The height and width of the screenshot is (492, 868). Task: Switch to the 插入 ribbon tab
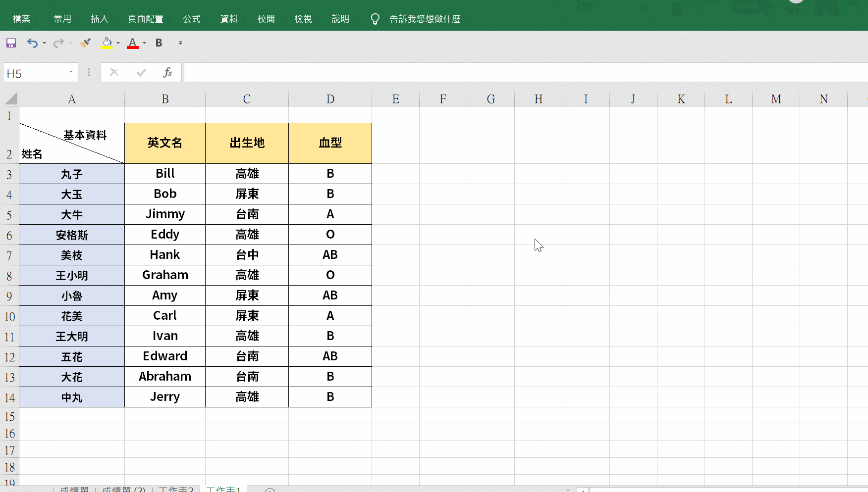coord(100,18)
